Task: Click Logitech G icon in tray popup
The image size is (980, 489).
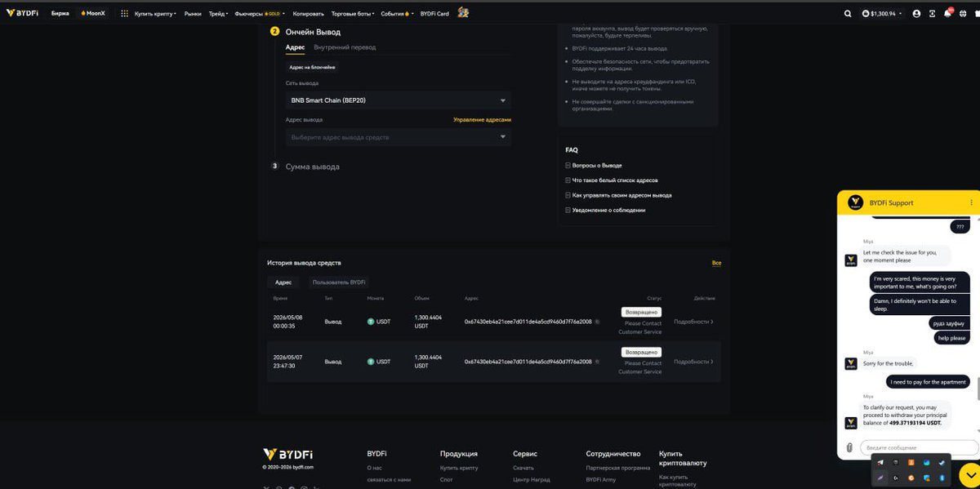Action: coord(895,478)
